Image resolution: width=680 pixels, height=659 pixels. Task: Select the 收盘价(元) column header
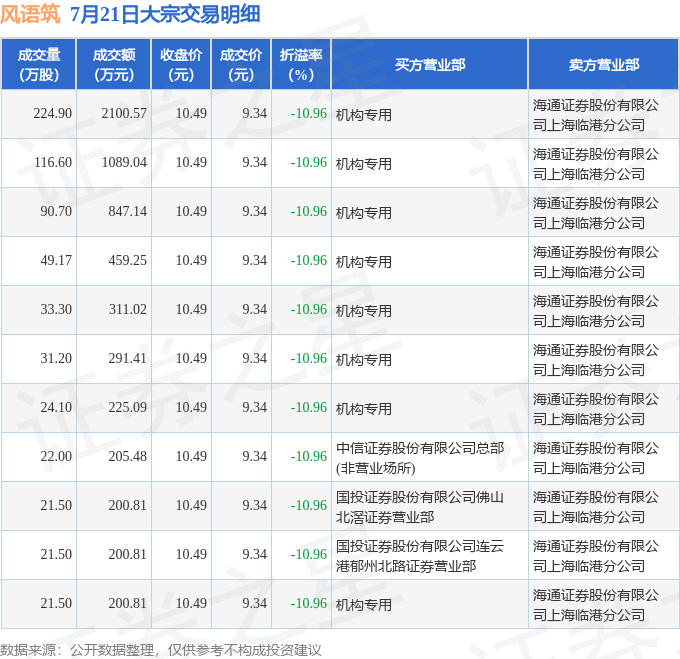click(x=181, y=65)
